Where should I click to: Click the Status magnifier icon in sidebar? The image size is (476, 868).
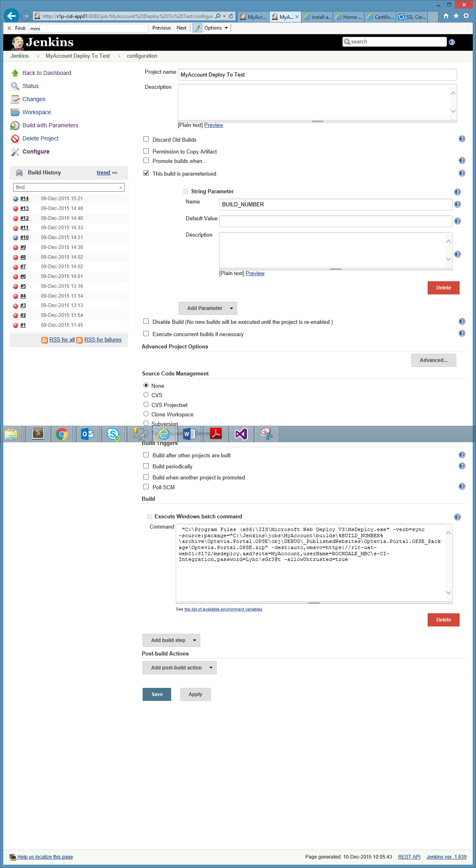click(x=15, y=86)
